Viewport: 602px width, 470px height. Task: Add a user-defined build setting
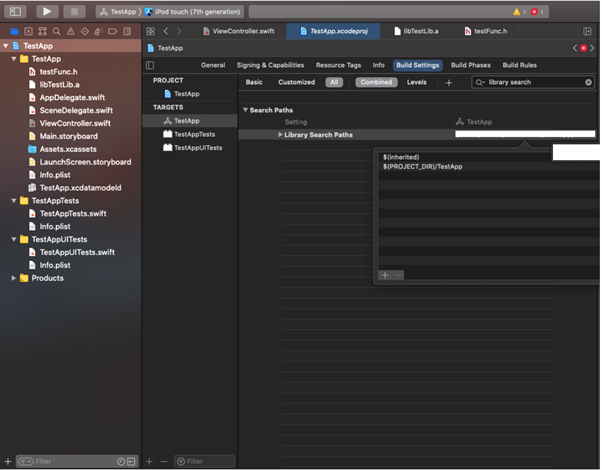(x=449, y=83)
